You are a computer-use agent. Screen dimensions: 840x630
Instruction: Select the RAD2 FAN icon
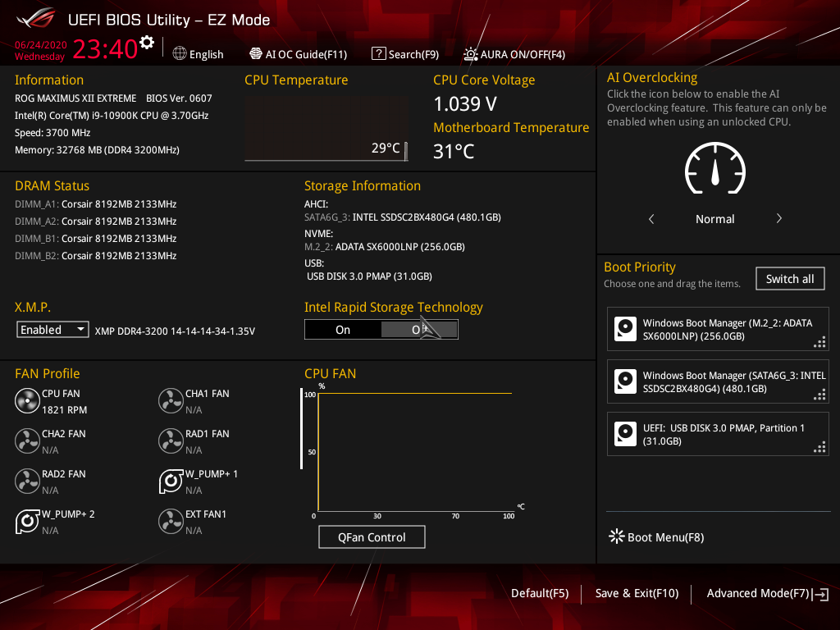(27, 481)
